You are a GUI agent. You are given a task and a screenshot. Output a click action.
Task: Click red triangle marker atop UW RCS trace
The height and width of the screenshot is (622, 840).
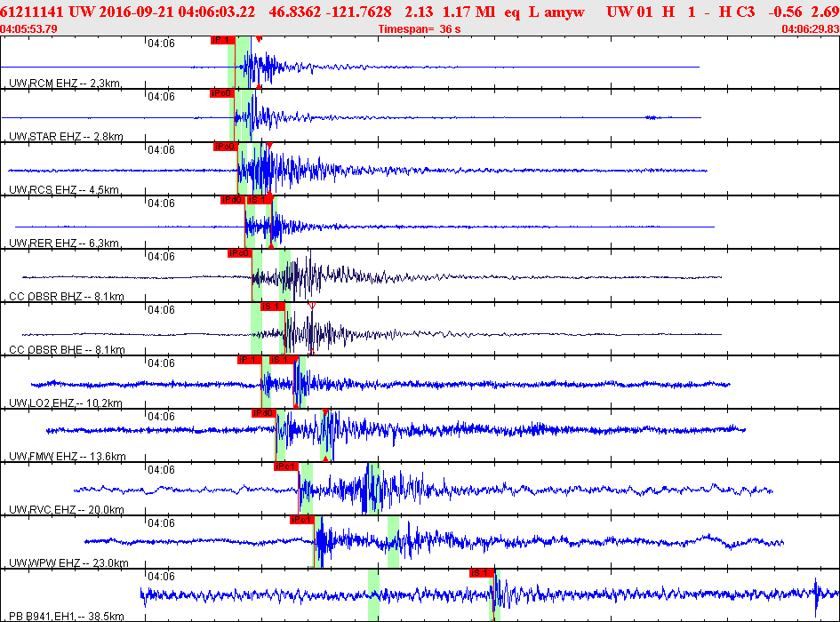(269, 146)
